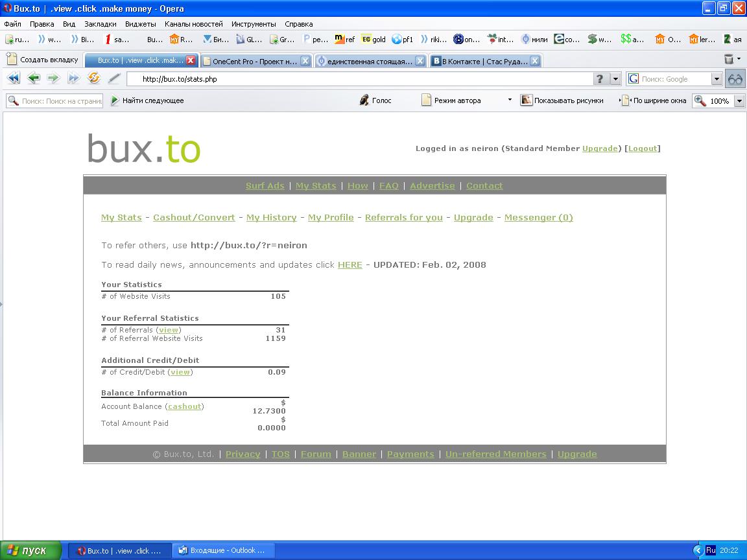The height and width of the screenshot is (560, 747).
Task: Click the 'sa...' bookmark with red 1 icon
Action: tap(117, 40)
